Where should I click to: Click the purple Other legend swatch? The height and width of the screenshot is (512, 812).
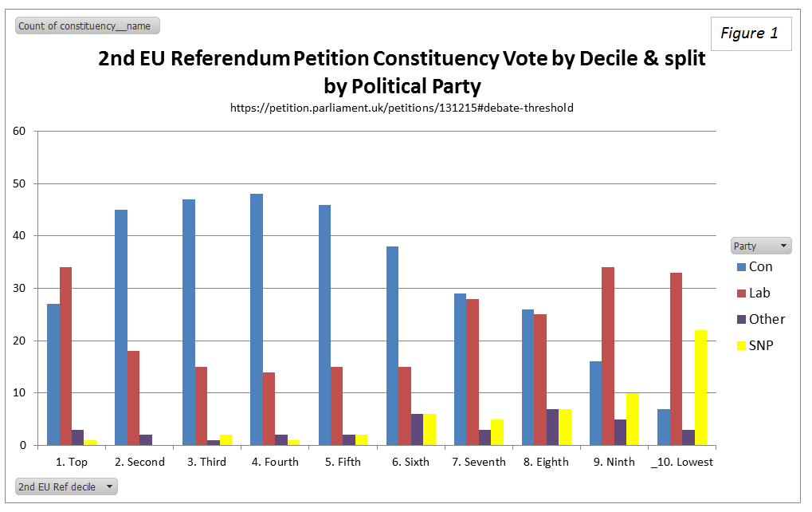tap(739, 320)
